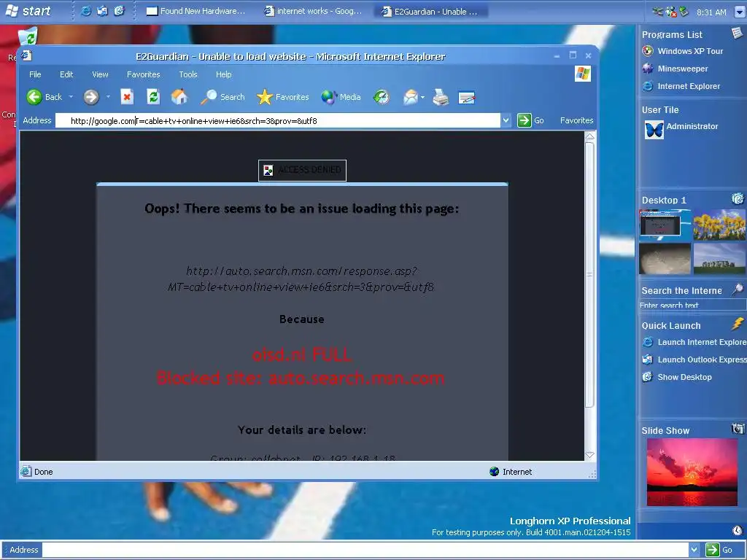Screen dimensions: 747x560
Task: Open Back button history dropdown arrow
Action: 71,97
